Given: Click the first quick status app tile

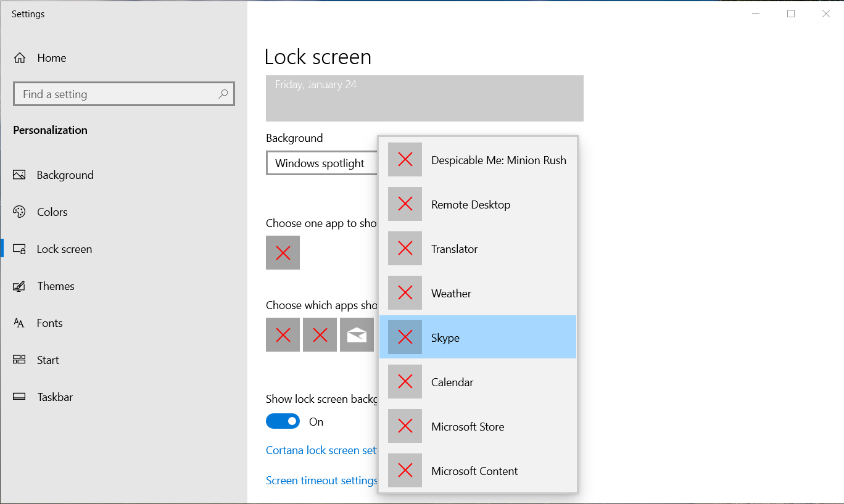Looking at the screenshot, I should tap(283, 335).
